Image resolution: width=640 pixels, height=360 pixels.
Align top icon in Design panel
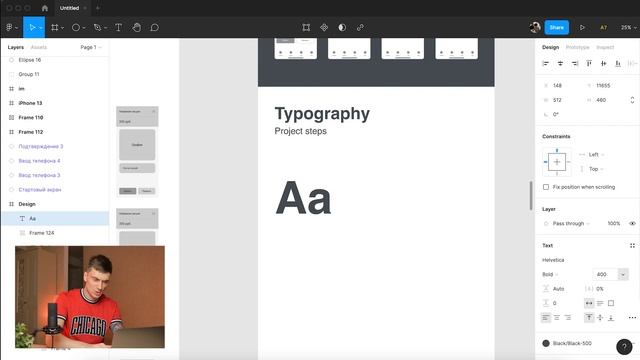(x=589, y=63)
